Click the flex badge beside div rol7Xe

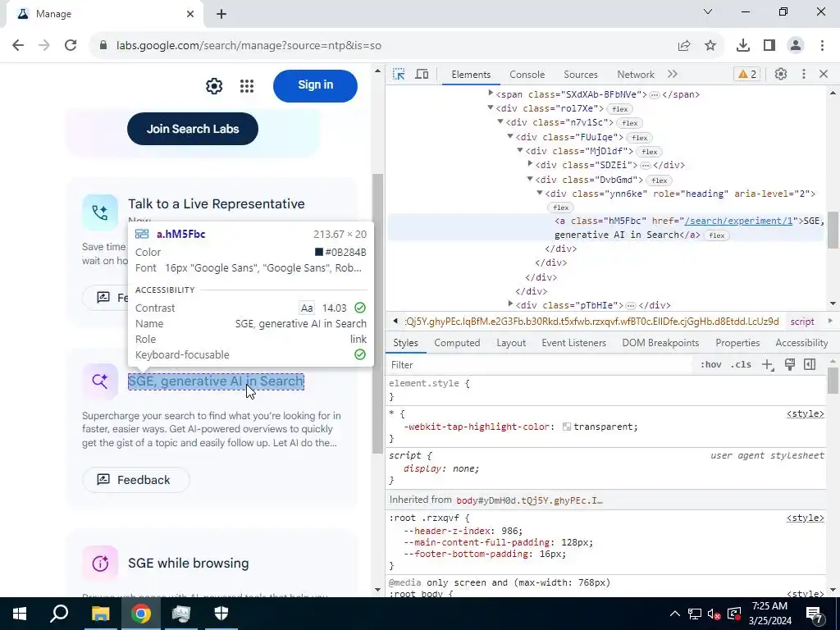620,109
